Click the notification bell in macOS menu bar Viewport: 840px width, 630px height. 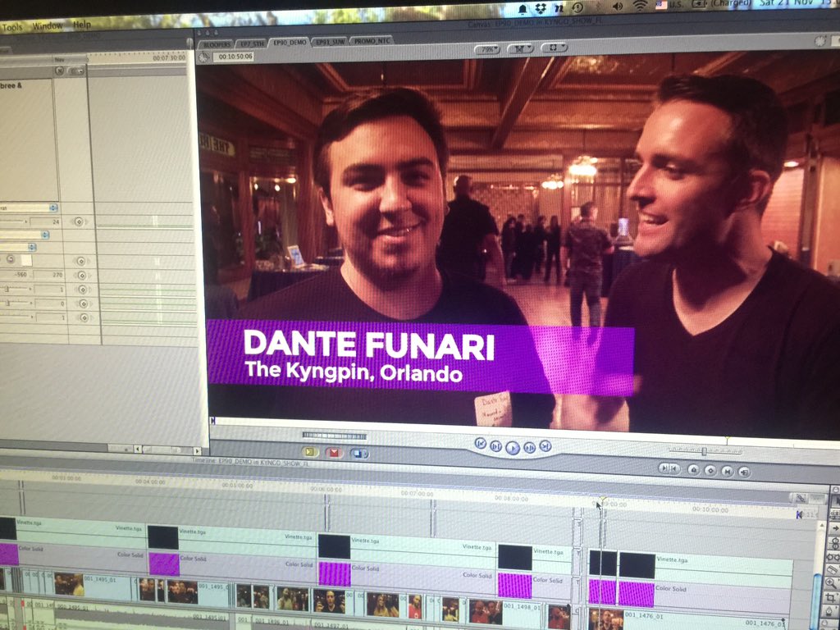click(523, 9)
